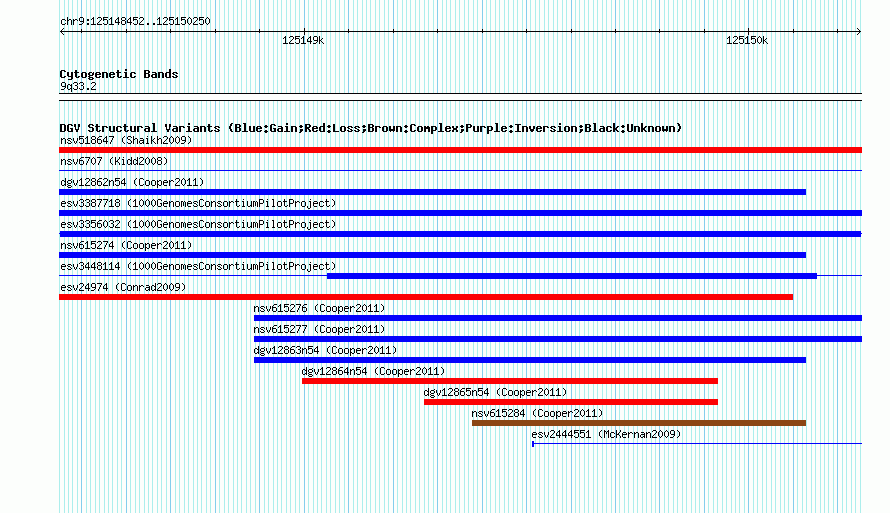Image resolution: width=890 pixels, height=513 pixels.
Task: Click the dgv12862n54 (Cooper2011) label
Action: coord(132,182)
